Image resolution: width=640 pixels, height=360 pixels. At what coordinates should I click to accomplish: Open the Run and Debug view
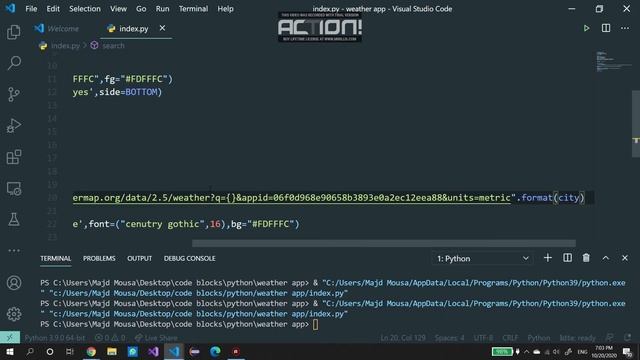click(x=13, y=126)
